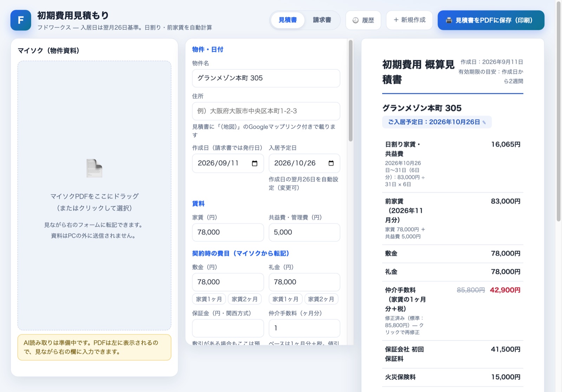Click the 保証金（円・関西方式） input field
Image resolution: width=562 pixels, height=392 pixels.
(x=228, y=328)
